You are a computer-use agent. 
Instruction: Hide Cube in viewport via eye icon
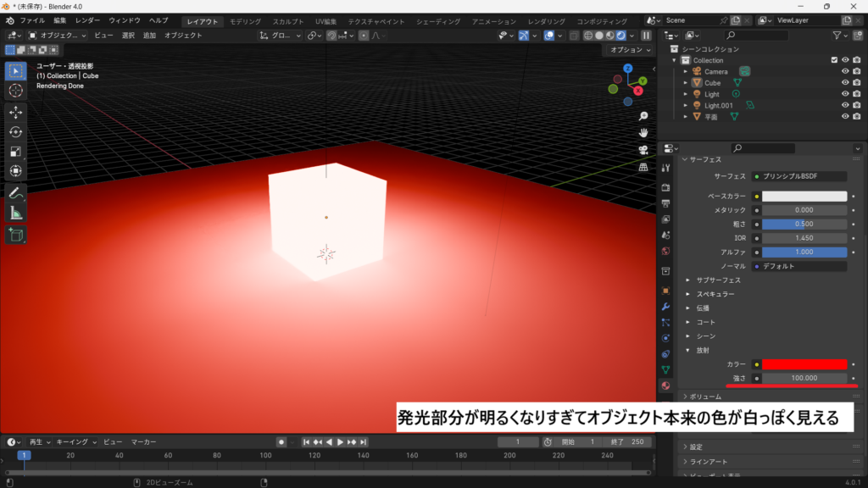click(x=845, y=82)
